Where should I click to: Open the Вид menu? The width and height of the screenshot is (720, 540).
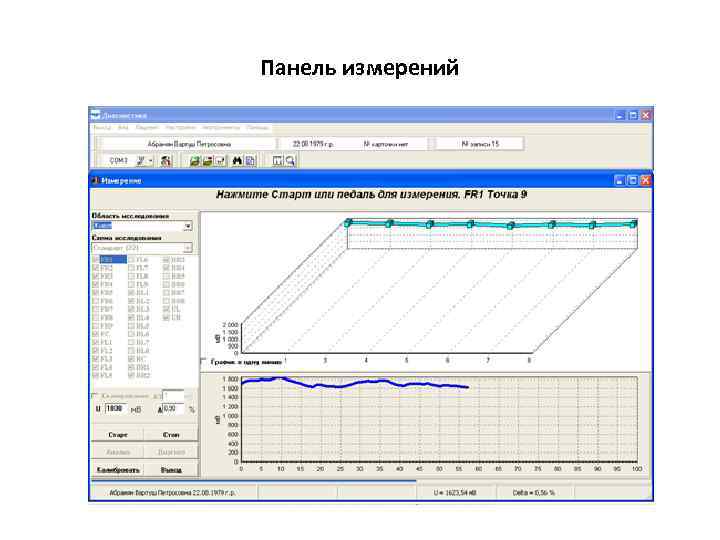pyautogui.click(x=123, y=127)
